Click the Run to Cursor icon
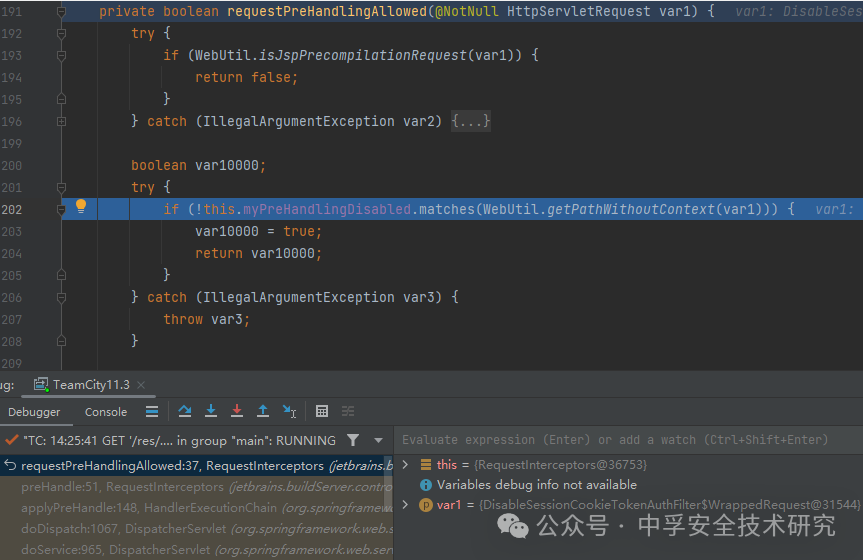The width and height of the screenshot is (863, 560). [x=290, y=411]
